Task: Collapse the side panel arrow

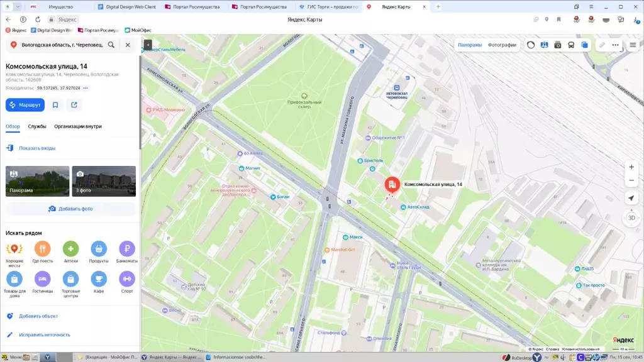Action: [x=147, y=45]
